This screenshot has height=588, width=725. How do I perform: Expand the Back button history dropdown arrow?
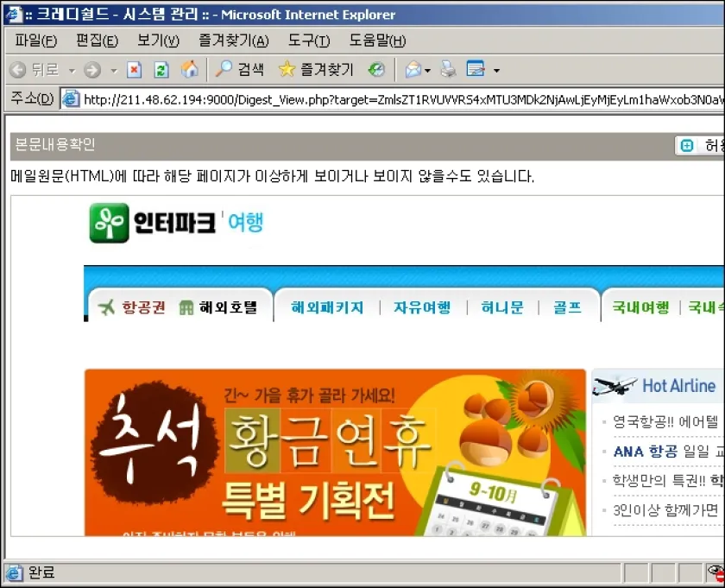[72, 71]
